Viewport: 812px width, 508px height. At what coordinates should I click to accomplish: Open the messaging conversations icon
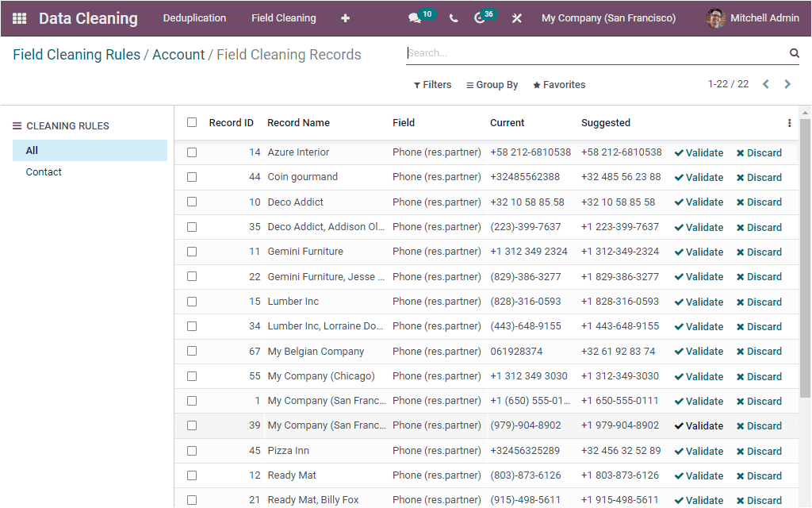click(x=412, y=17)
